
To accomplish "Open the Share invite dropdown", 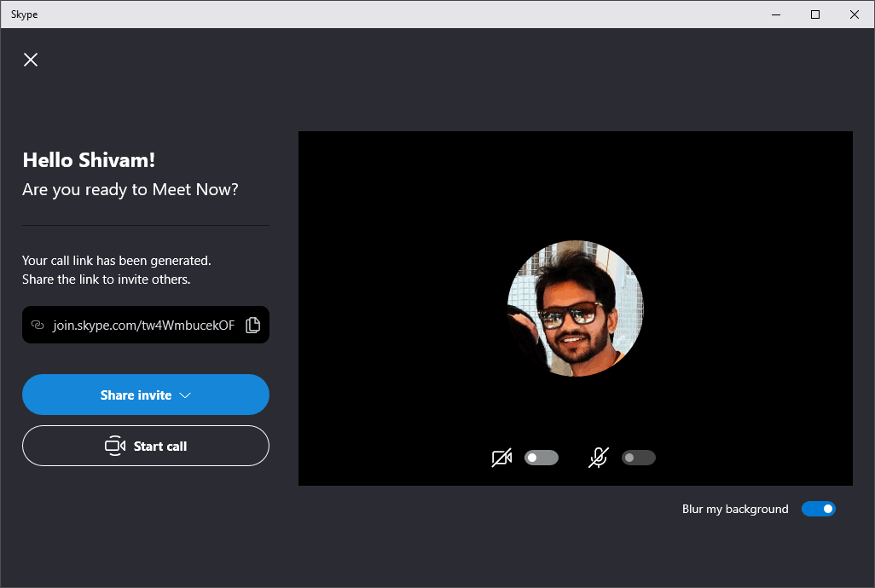I will (x=146, y=395).
